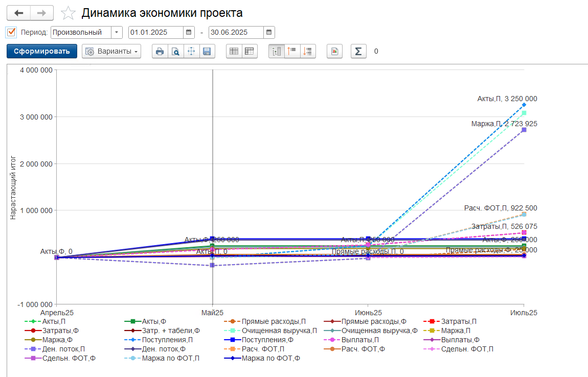This screenshot has height=377, width=588.
Task: Click the Очищенная выручка,Ф legend entry
Action: [371, 331]
